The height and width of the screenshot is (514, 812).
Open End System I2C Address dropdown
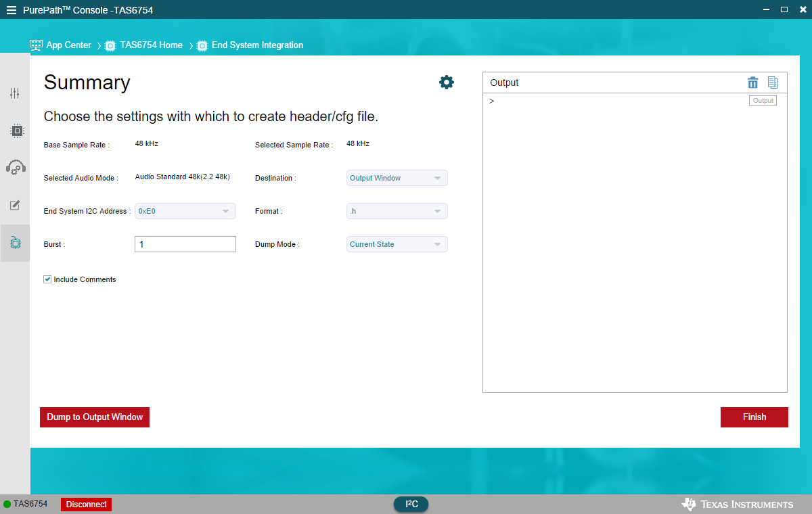tap(185, 211)
